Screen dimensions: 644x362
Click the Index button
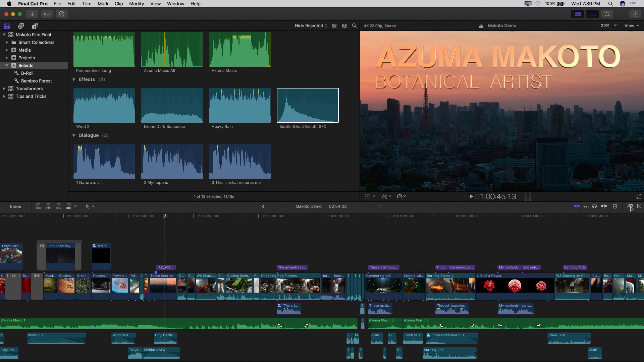(x=15, y=206)
